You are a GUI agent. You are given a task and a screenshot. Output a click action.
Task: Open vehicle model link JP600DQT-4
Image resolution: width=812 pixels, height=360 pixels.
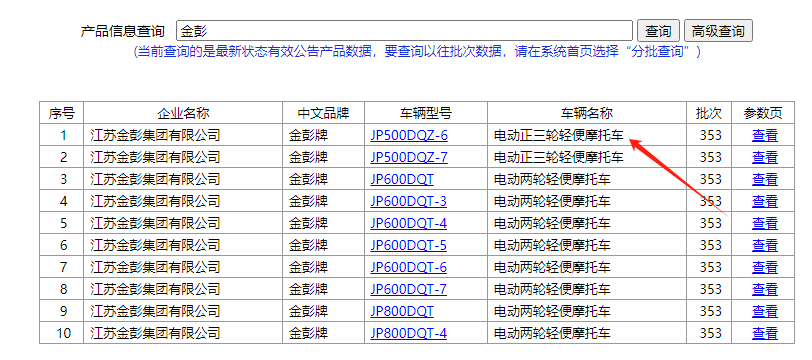[409, 223]
